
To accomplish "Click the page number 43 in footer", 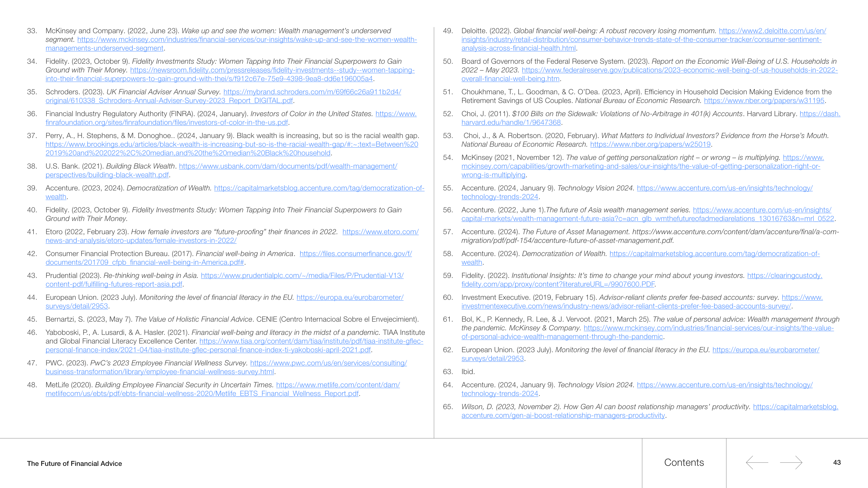I will (x=837, y=462).
